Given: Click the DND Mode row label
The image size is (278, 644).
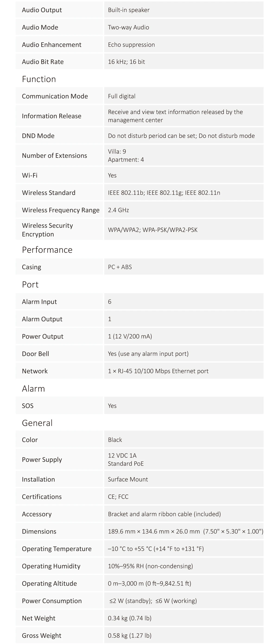Looking at the screenshot, I should coord(38,136).
